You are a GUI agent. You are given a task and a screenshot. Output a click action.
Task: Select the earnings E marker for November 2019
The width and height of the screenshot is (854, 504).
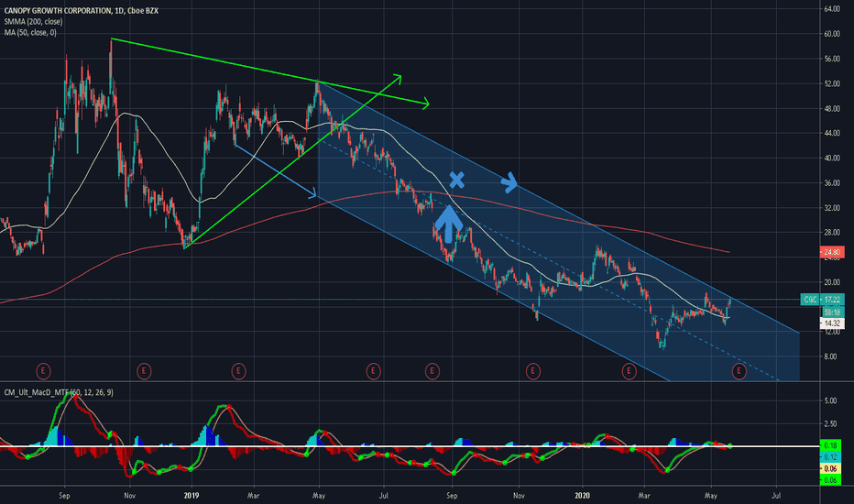click(x=532, y=372)
